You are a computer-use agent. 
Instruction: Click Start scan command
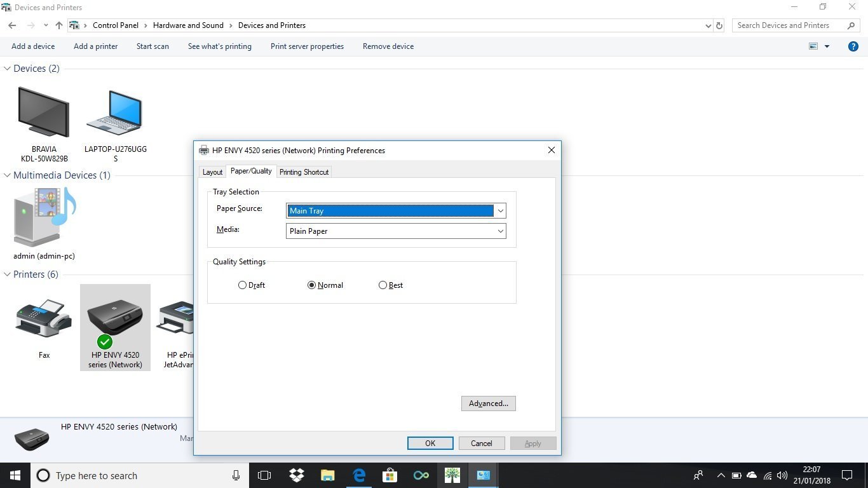pos(153,46)
